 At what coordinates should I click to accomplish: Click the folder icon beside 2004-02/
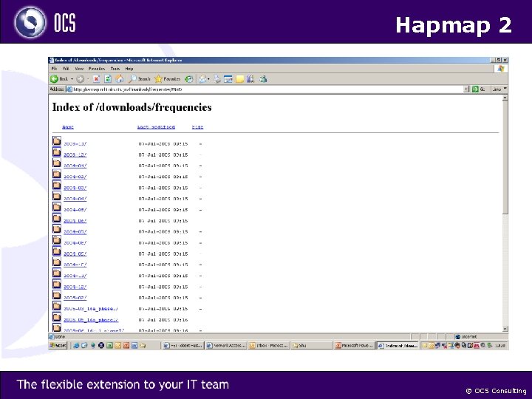pyautogui.click(x=57, y=174)
